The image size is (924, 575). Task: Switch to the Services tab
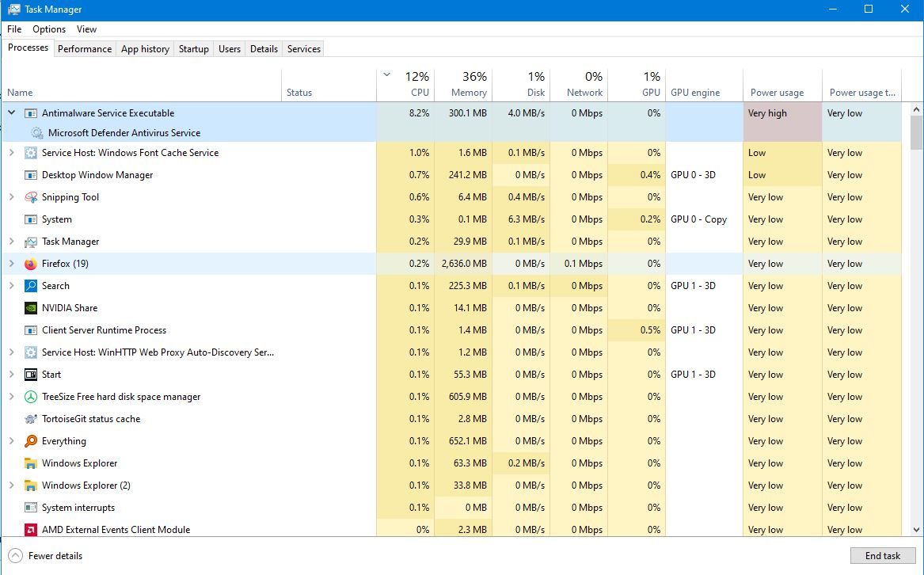tap(303, 49)
